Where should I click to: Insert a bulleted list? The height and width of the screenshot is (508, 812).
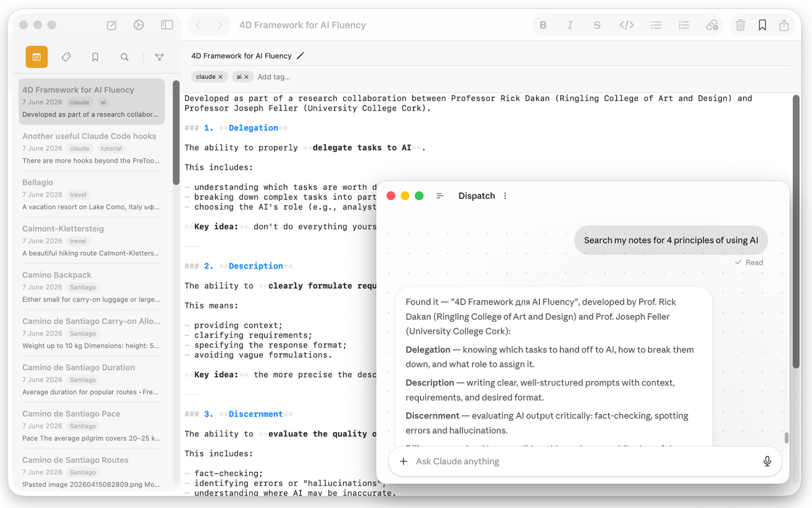pyautogui.click(x=656, y=25)
